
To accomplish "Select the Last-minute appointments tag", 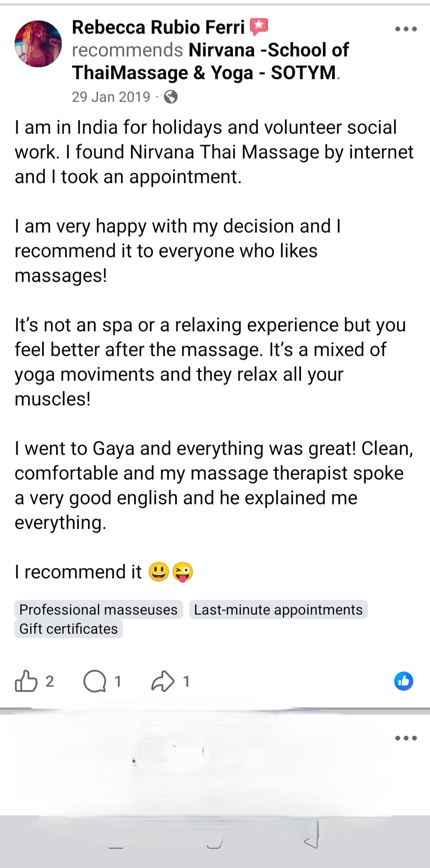I will tap(278, 609).
